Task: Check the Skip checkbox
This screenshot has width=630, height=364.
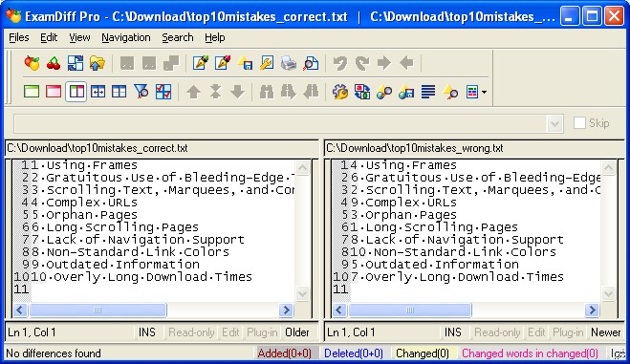Action: tap(579, 123)
